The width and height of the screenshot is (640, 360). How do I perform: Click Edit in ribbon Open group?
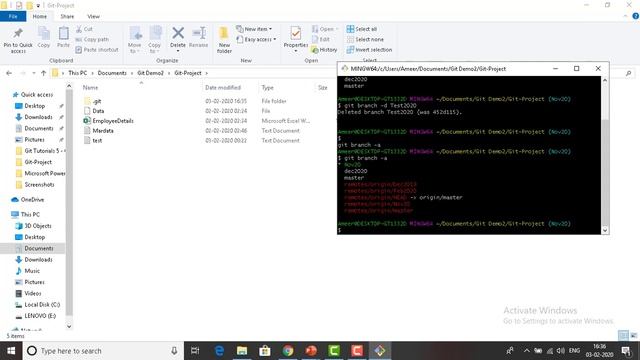click(321, 40)
